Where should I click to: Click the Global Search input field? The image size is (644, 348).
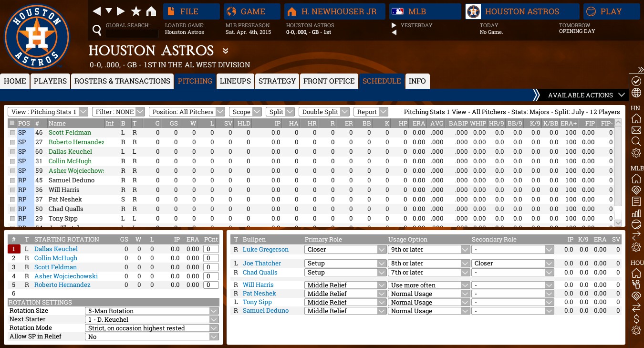(x=132, y=33)
